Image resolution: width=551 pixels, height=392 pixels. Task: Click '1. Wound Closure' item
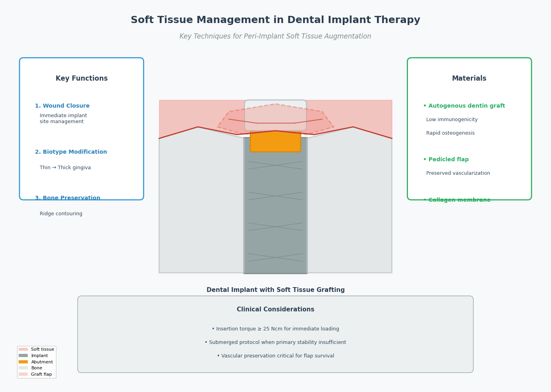pyautogui.click(x=62, y=106)
